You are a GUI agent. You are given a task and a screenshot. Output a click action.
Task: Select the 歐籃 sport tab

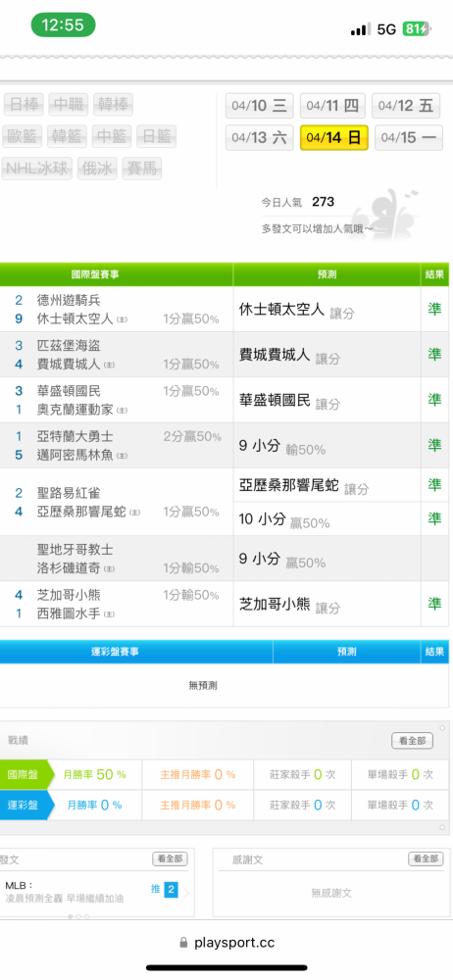point(24,136)
